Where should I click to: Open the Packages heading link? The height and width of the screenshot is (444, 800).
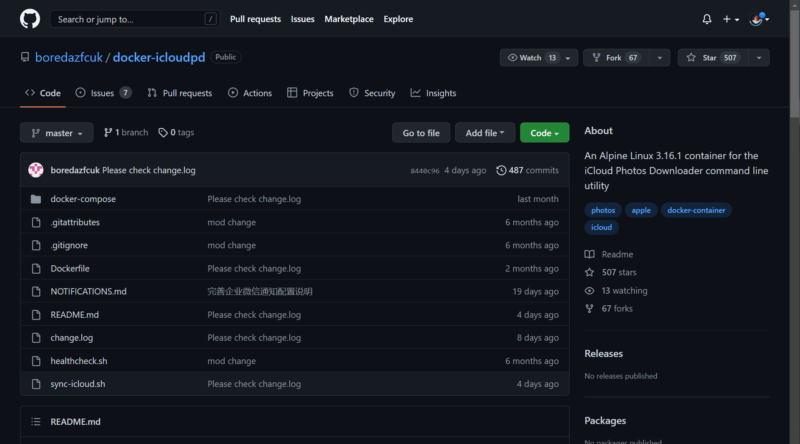click(605, 421)
